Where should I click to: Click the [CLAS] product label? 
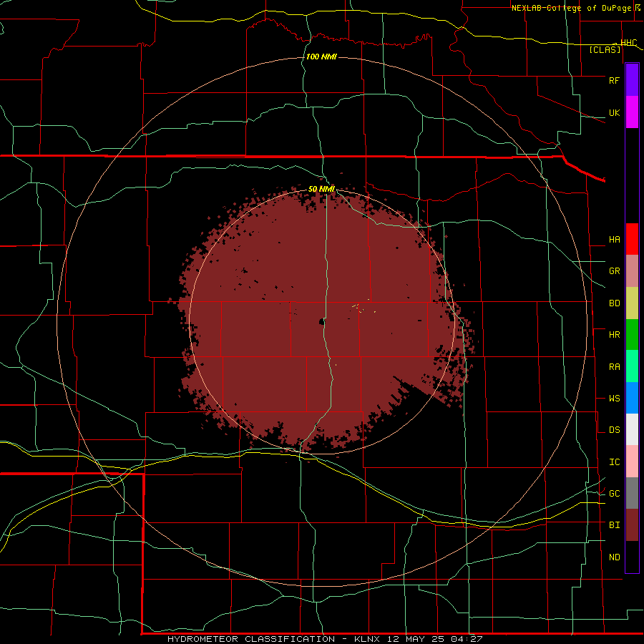[x=605, y=50]
